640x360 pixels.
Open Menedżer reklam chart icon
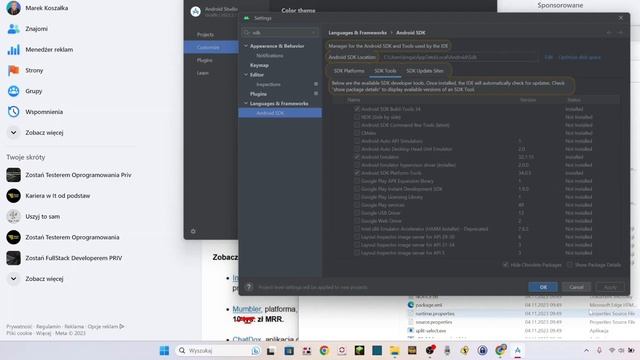13,49
